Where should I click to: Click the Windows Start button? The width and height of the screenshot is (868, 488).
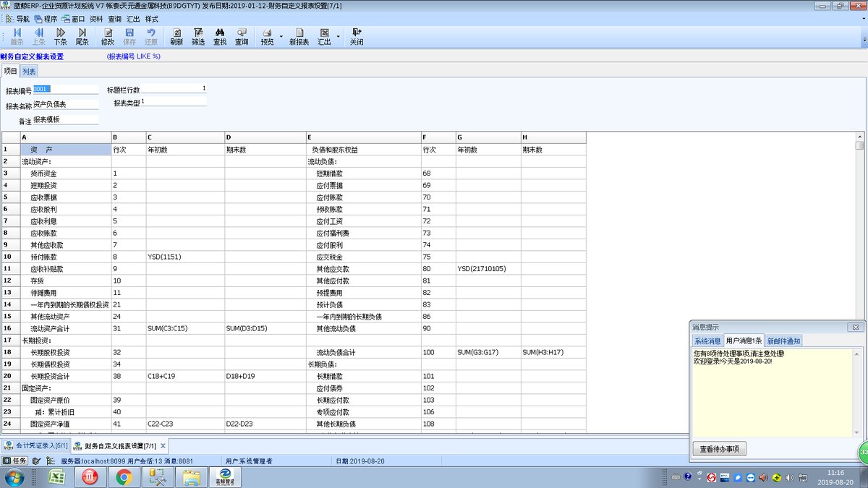point(15,477)
